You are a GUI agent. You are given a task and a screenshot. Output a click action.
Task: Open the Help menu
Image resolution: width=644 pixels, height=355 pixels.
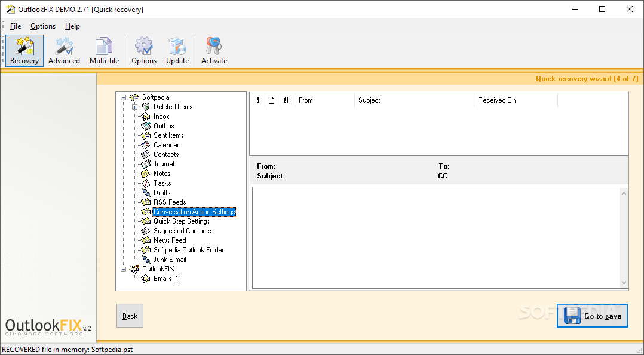pos(72,26)
